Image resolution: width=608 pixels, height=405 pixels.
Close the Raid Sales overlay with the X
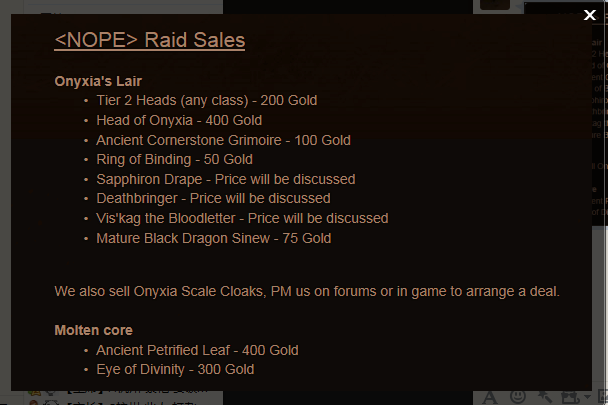coord(589,14)
